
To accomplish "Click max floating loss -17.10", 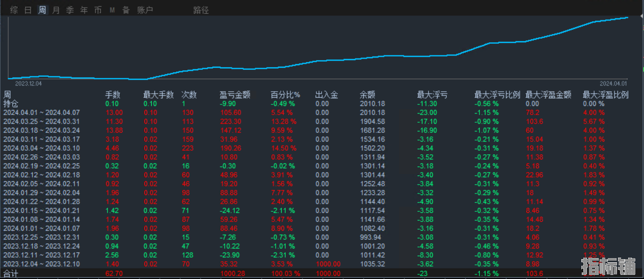I will click(x=427, y=121).
